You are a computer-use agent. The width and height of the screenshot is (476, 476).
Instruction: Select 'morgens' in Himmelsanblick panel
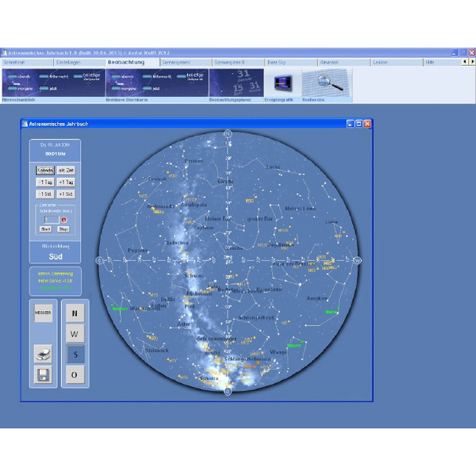click(21, 88)
